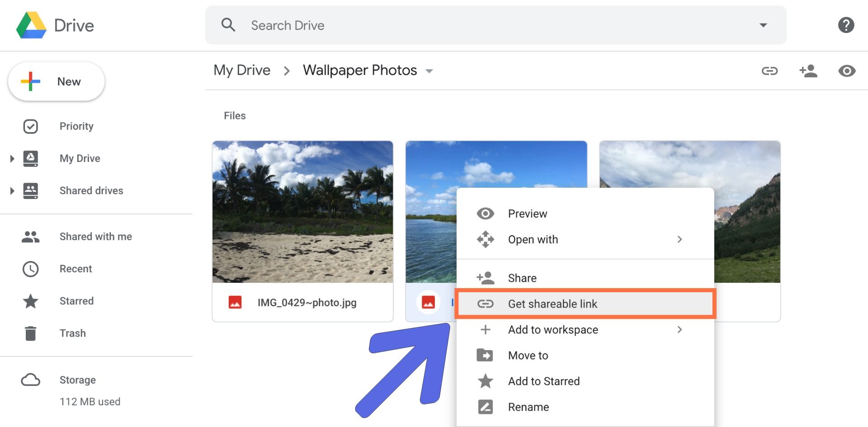Click the Trash bin icon in sidebar
Image resolution: width=868 pixels, height=427 pixels.
tap(30, 333)
